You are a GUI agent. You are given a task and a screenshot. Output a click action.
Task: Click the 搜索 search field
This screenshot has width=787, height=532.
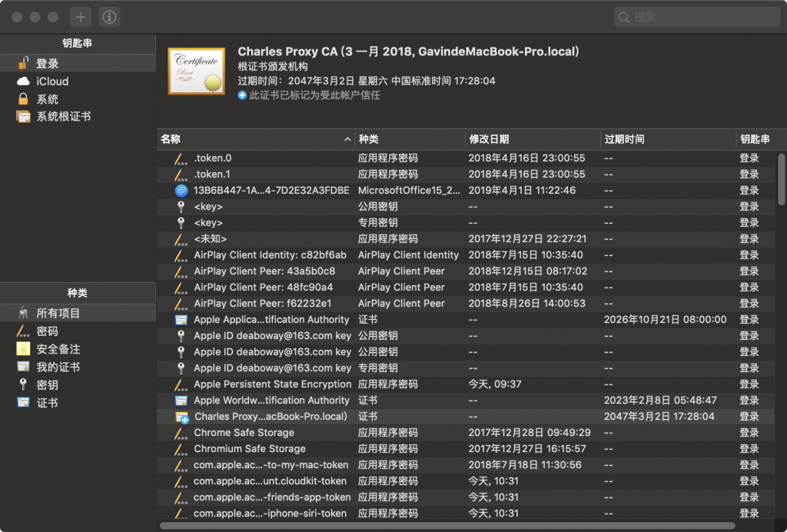[x=699, y=16]
